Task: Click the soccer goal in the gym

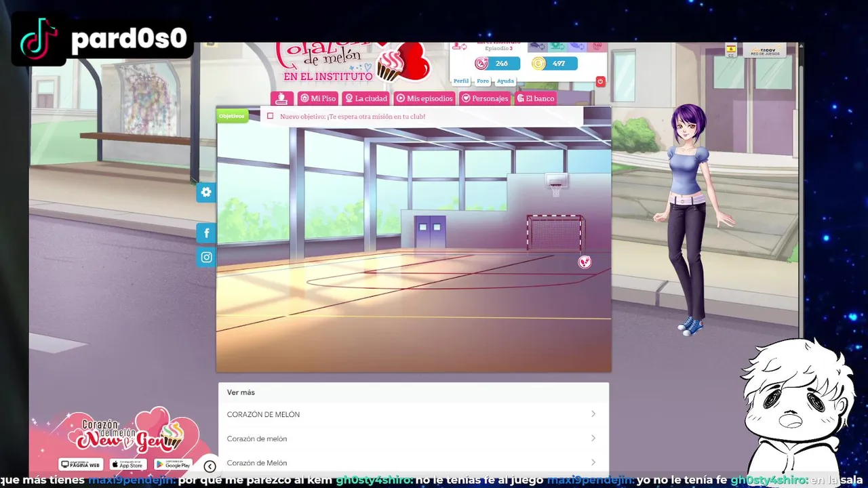Action: coord(555,232)
